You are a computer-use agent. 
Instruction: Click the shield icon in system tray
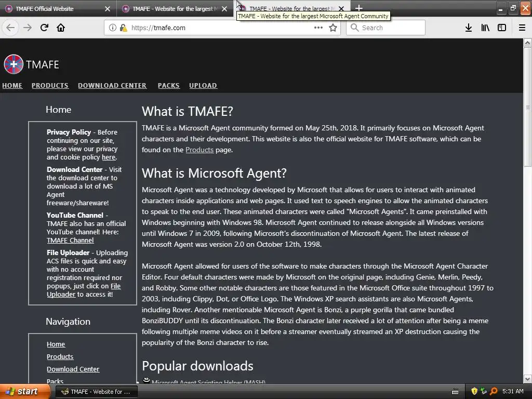(x=474, y=391)
